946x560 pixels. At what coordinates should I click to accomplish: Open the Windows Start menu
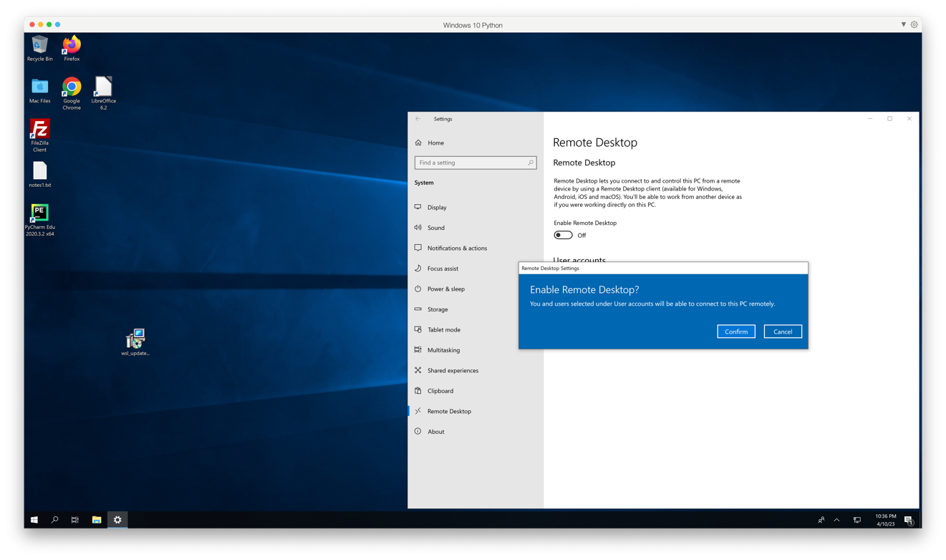tap(34, 520)
